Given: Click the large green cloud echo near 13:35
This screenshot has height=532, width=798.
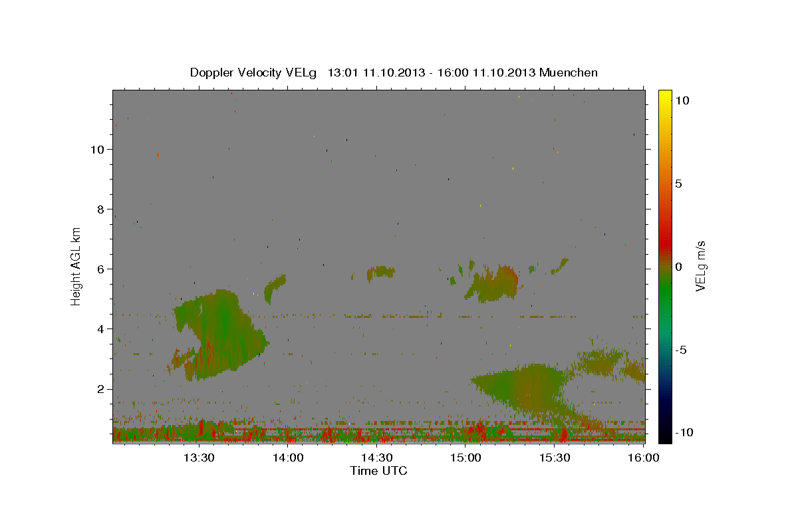Looking at the screenshot, I should (219, 334).
